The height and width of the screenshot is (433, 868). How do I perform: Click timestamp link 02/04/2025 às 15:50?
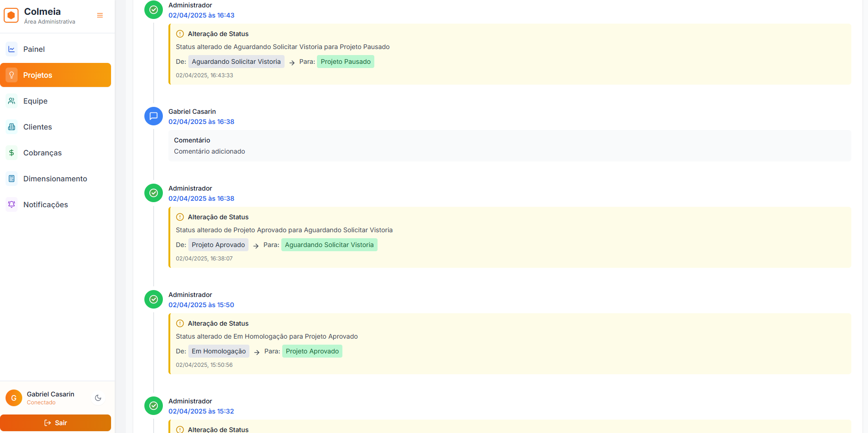[x=201, y=305]
